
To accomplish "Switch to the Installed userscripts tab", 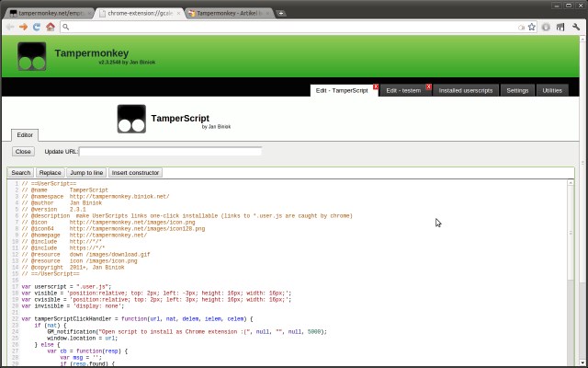I will point(466,90).
